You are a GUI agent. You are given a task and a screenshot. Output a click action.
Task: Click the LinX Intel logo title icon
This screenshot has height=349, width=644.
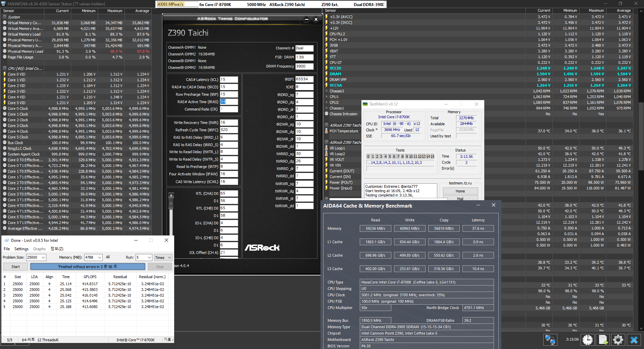(6, 240)
